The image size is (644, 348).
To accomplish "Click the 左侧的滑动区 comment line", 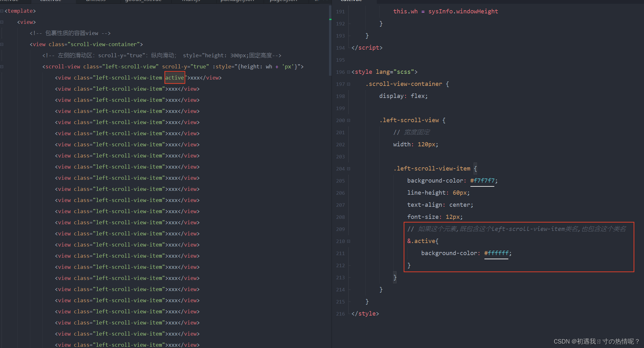I will [162, 55].
